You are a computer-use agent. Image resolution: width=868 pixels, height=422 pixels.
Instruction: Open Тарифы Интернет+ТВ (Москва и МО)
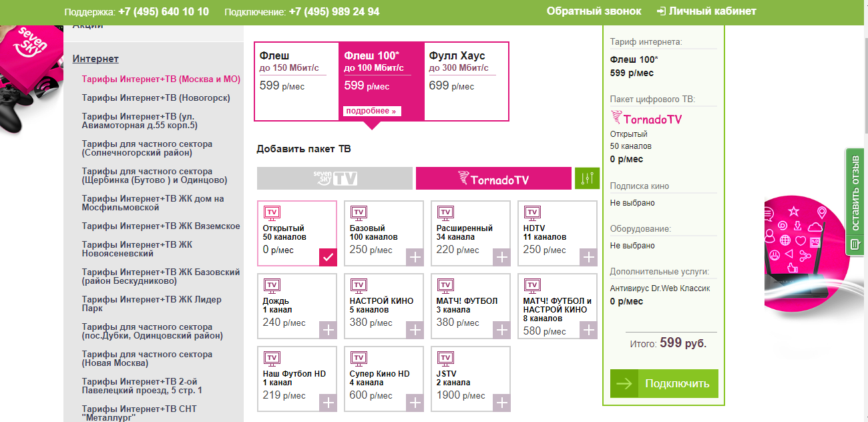pos(161,79)
